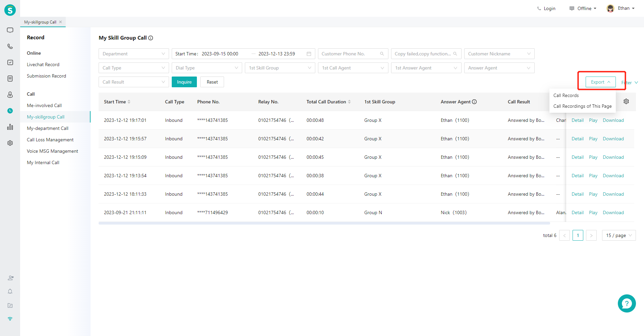Open Submission Record in sidebar

coord(46,76)
